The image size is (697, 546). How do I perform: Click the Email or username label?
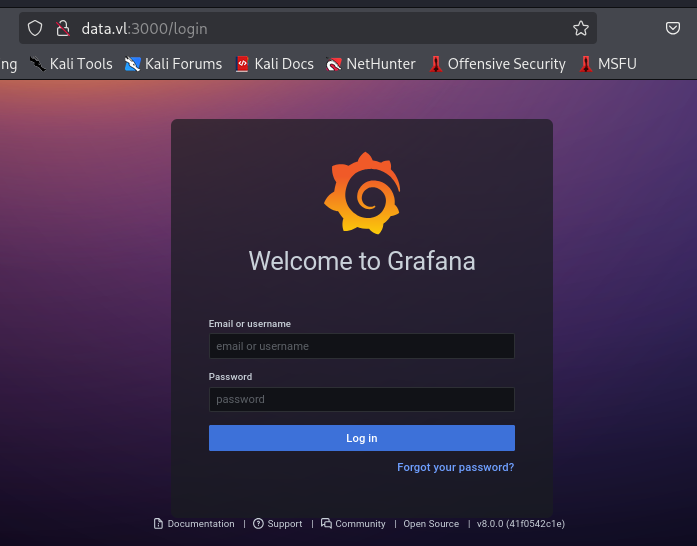click(250, 324)
